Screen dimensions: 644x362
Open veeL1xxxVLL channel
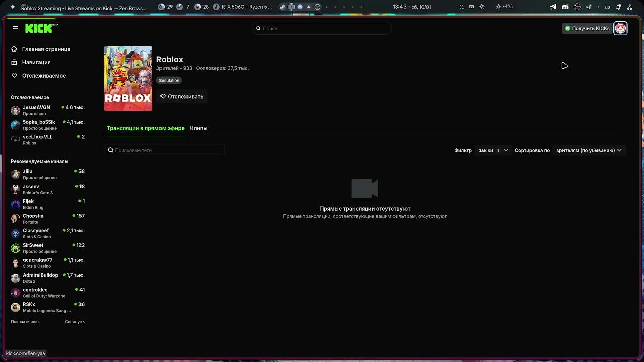point(47,140)
